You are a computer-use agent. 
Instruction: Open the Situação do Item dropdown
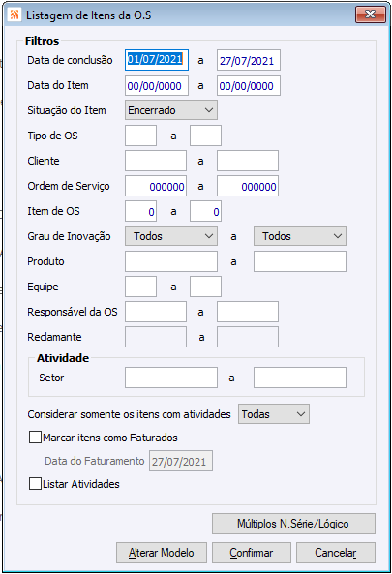[x=171, y=110]
